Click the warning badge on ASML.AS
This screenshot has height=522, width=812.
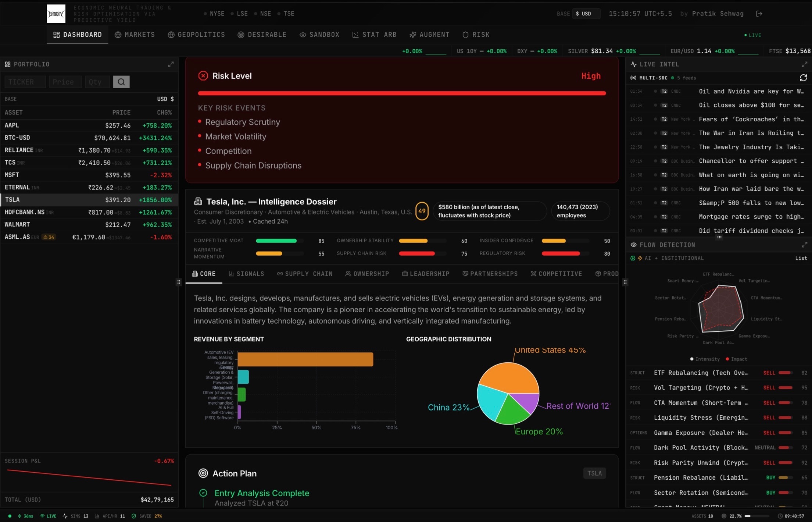click(x=49, y=237)
